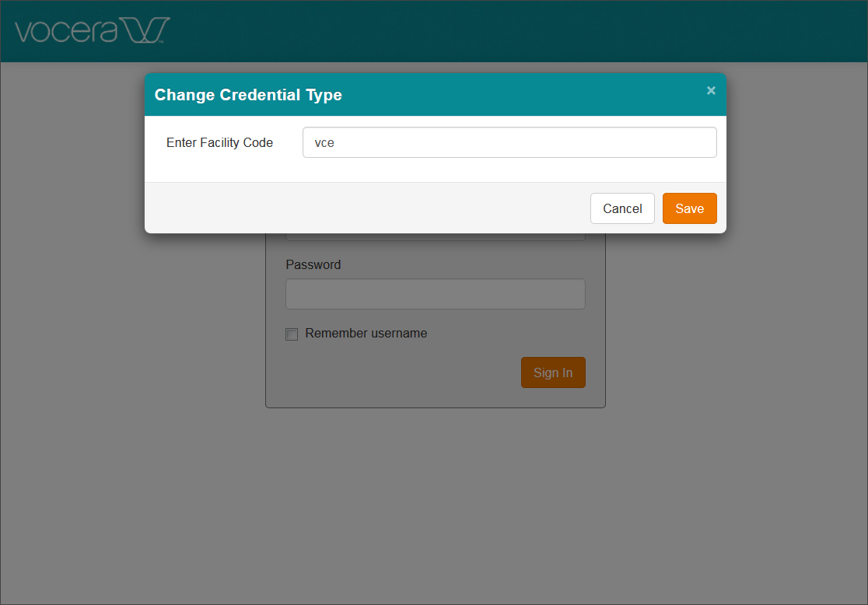Toggle the Remember username checkbox
Image resolution: width=868 pixels, height=605 pixels.
click(292, 334)
